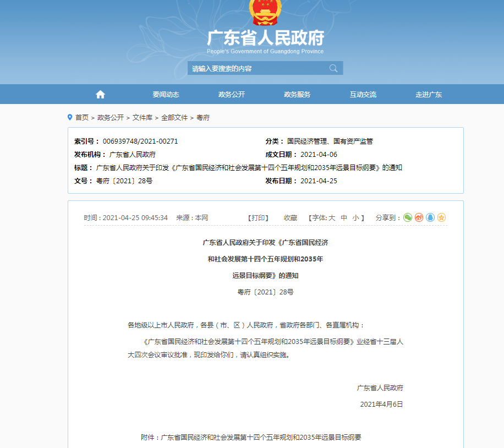Share the article via the WeChat icon

tap(408, 217)
